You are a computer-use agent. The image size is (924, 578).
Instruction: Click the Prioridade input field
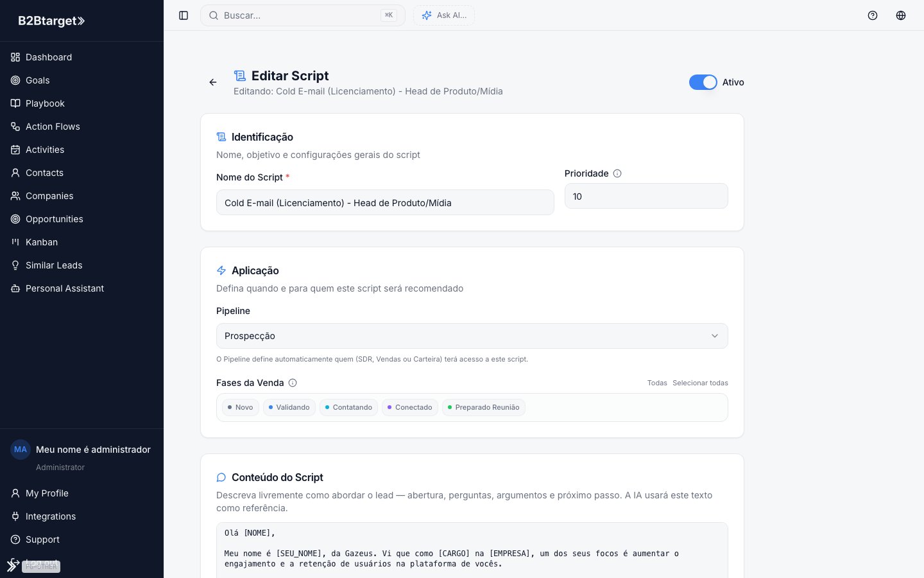tap(646, 196)
